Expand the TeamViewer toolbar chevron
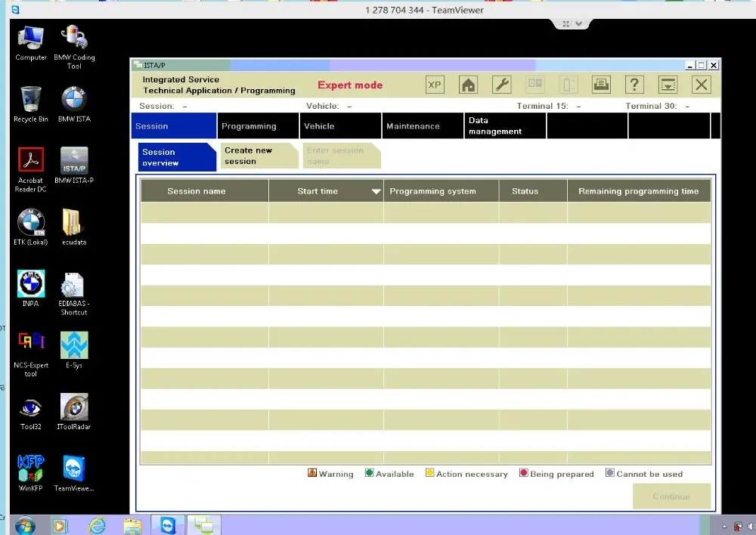This screenshot has width=756, height=535. tap(578, 23)
